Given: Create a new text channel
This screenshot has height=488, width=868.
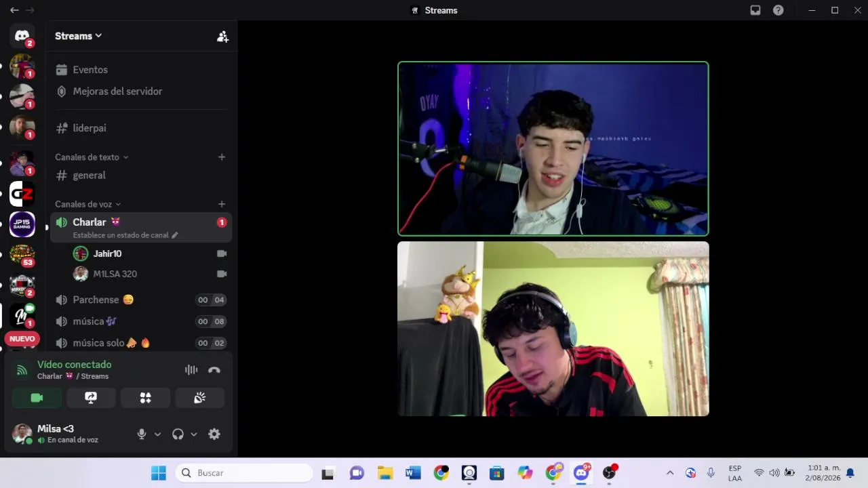Looking at the screenshot, I should click(x=222, y=157).
